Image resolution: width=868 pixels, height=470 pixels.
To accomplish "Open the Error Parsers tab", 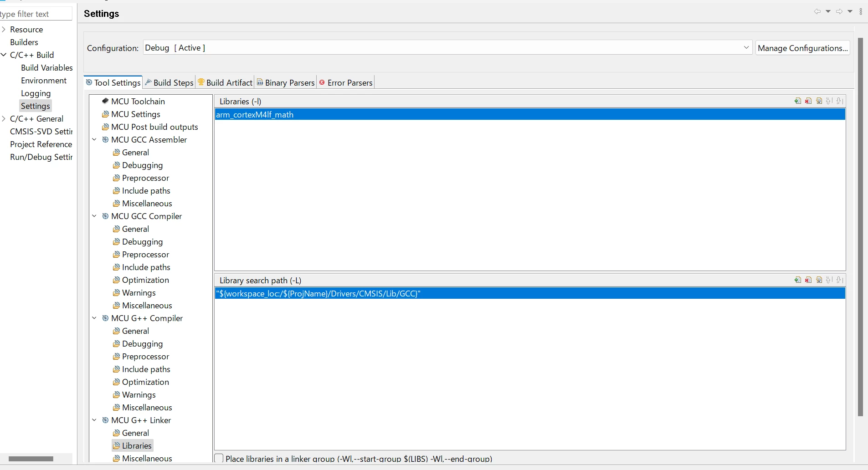I will pos(346,82).
